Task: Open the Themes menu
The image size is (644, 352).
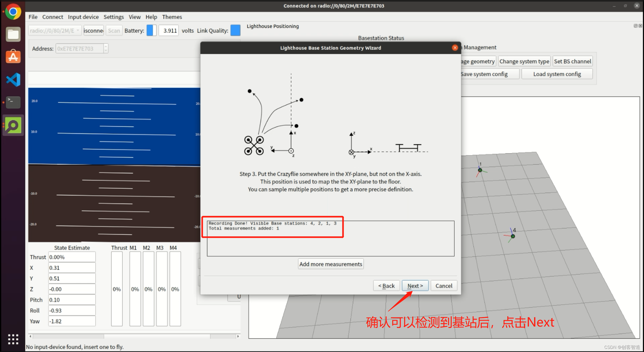Action: click(x=172, y=17)
